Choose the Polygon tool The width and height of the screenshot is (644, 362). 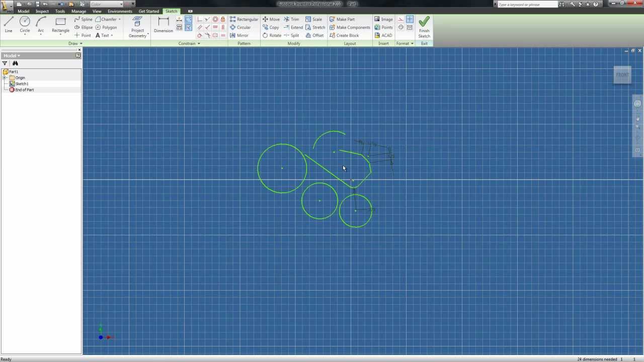point(106,27)
